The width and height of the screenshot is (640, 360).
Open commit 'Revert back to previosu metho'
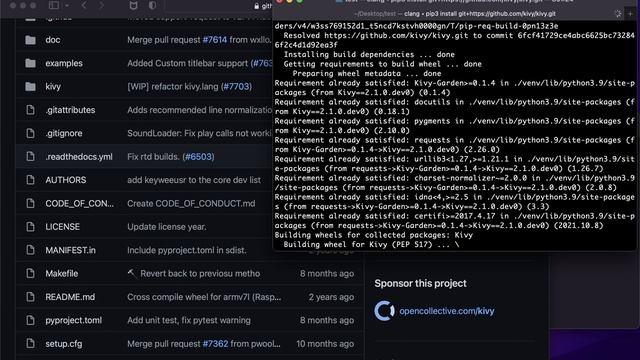[x=200, y=273]
